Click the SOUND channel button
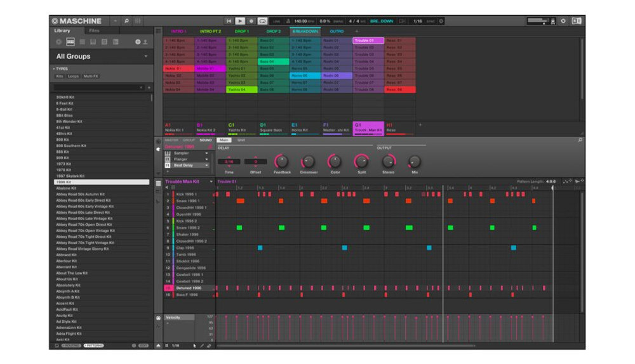This screenshot has height=364, width=635. coord(205,140)
